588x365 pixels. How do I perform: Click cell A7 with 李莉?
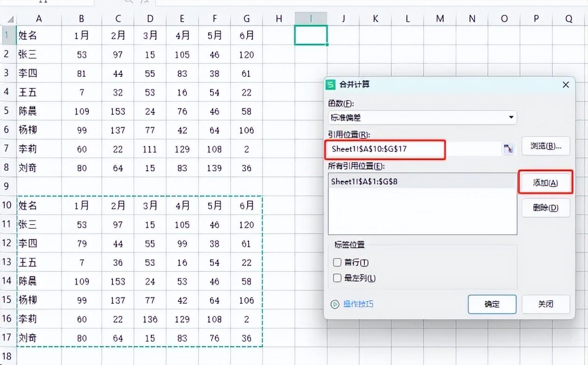click(x=39, y=149)
